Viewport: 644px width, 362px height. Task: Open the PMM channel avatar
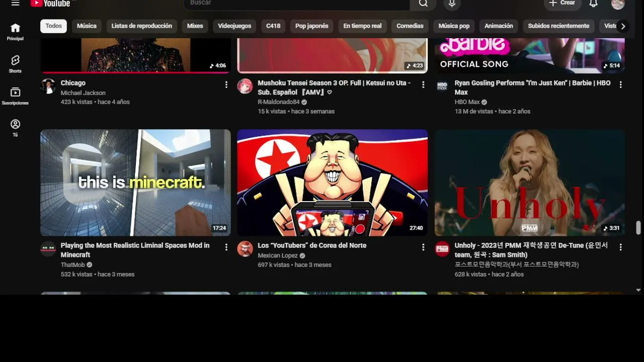[x=442, y=248]
